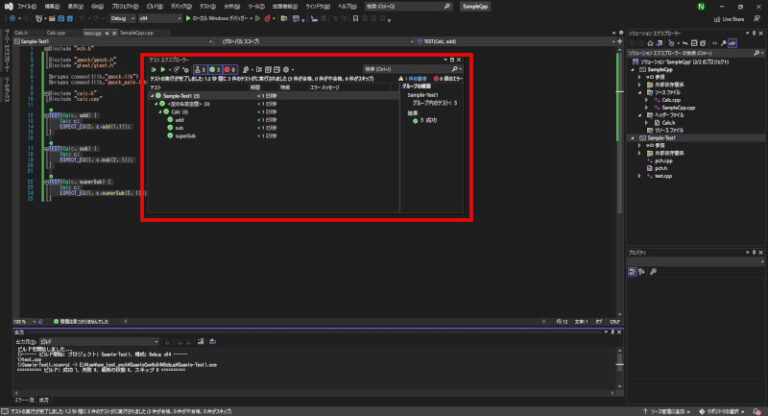768x416 pixels.
Task: Select the add test row
Action: pos(274,120)
